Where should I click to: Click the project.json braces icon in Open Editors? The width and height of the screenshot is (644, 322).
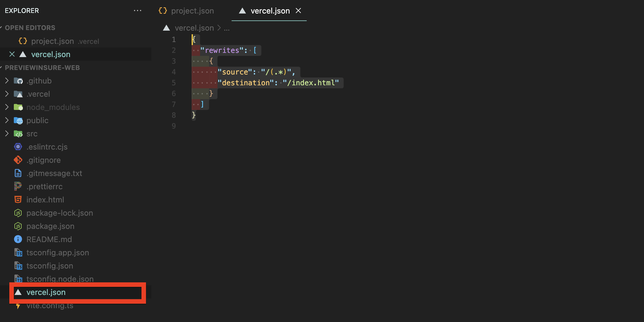click(x=23, y=41)
